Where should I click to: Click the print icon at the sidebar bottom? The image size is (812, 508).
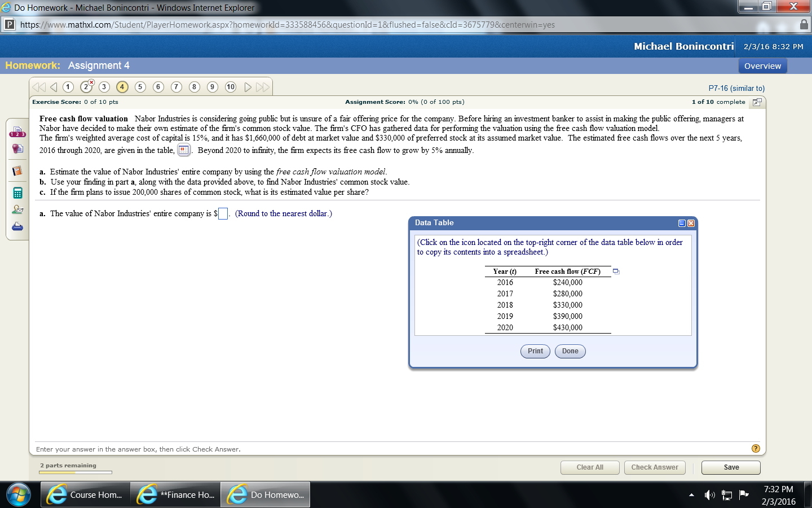(x=17, y=226)
